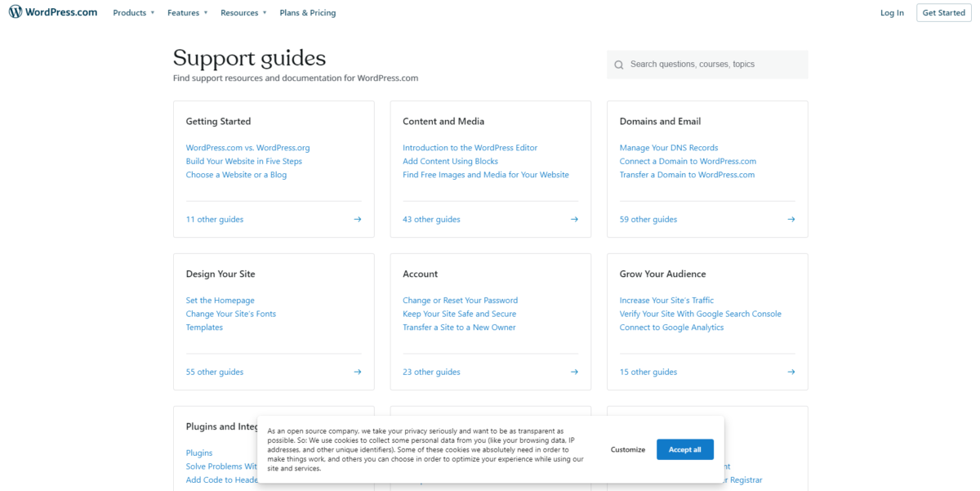Open the Plugins guide link
Image resolution: width=980 pixels, height=491 pixels.
(199, 453)
